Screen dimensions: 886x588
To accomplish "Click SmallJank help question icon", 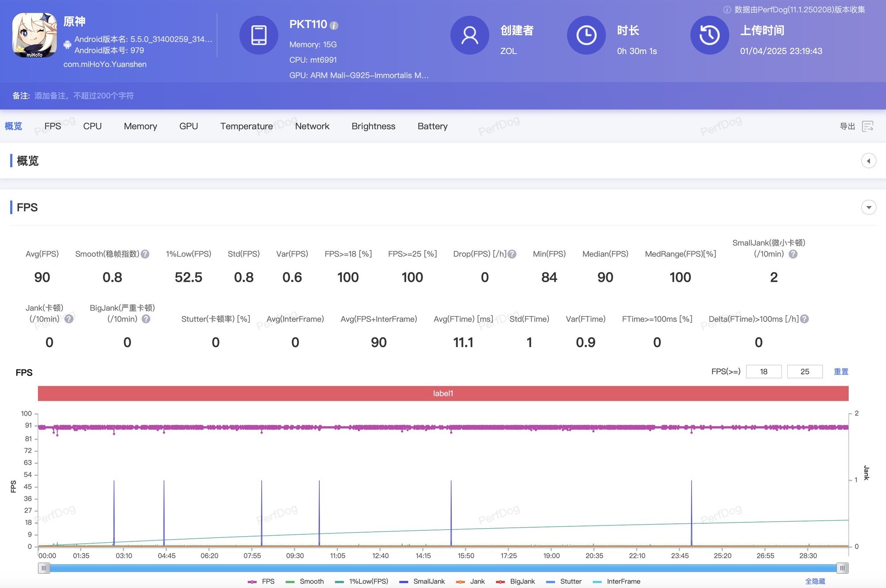I will coord(793,254).
